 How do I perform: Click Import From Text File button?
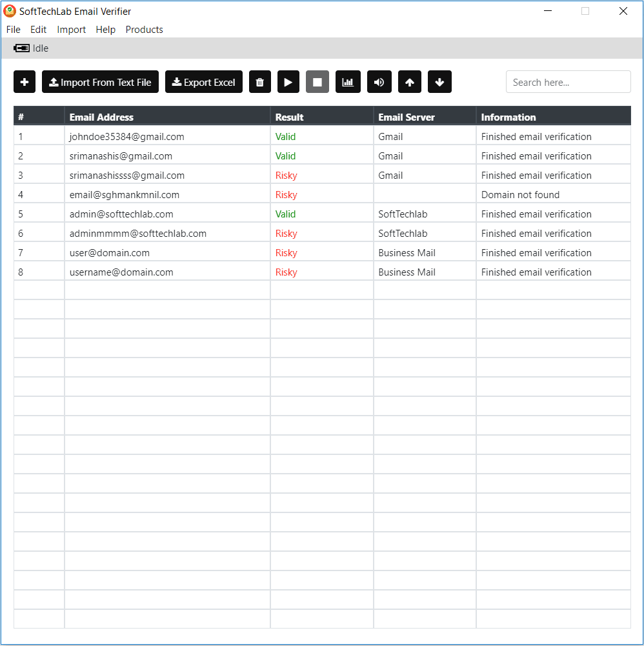100,81
